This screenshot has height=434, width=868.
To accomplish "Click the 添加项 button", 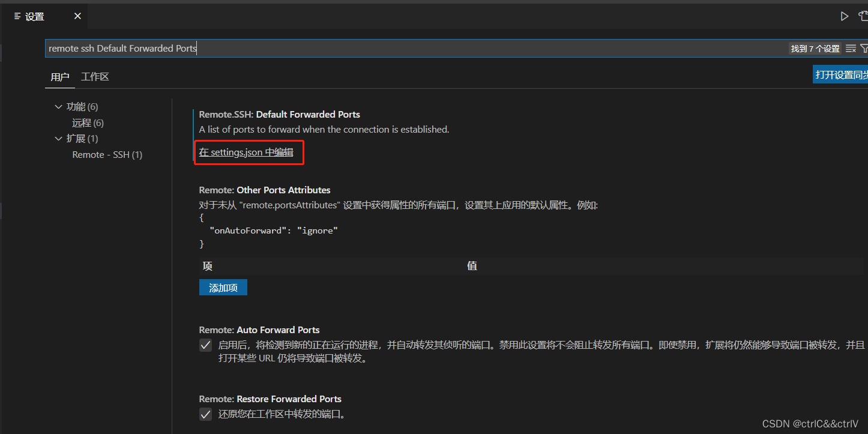I will coord(223,288).
